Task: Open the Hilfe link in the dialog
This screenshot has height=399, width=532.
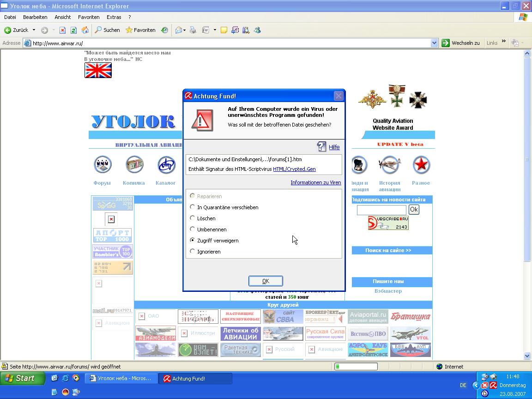Action: pyautogui.click(x=334, y=147)
